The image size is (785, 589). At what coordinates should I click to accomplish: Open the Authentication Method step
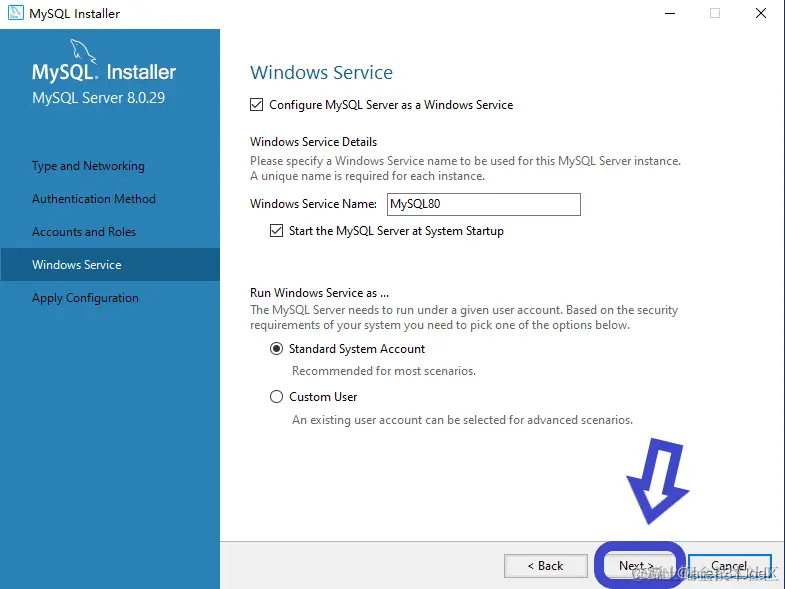tap(94, 199)
